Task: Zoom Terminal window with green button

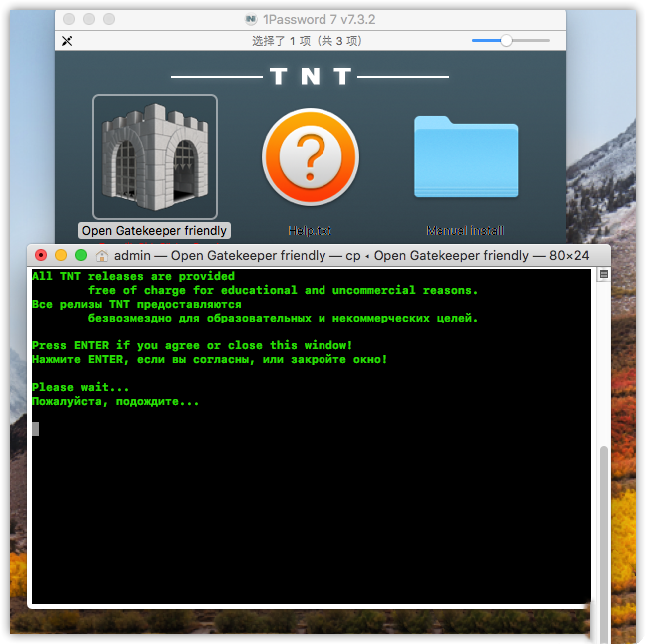Action: pos(81,256)
